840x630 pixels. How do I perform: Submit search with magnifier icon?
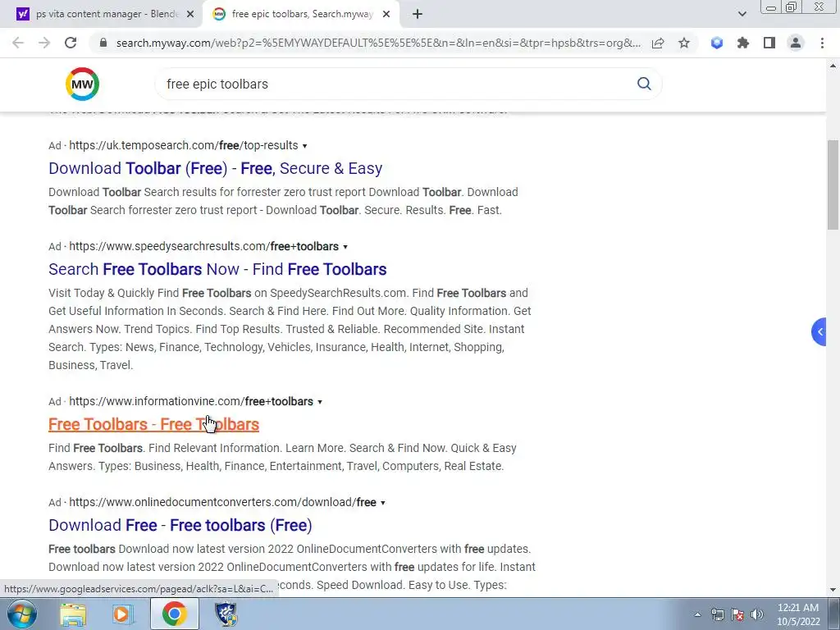pos(645,84)
